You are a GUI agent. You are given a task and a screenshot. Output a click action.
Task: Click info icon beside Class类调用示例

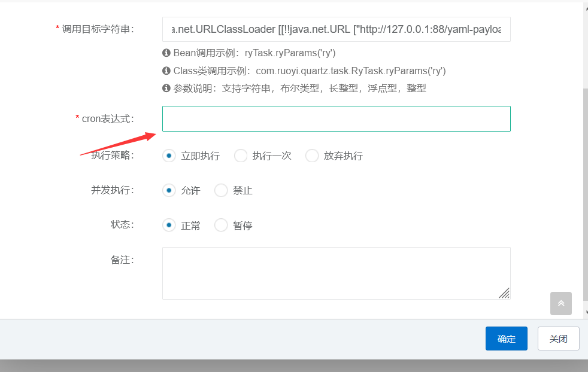166,71
